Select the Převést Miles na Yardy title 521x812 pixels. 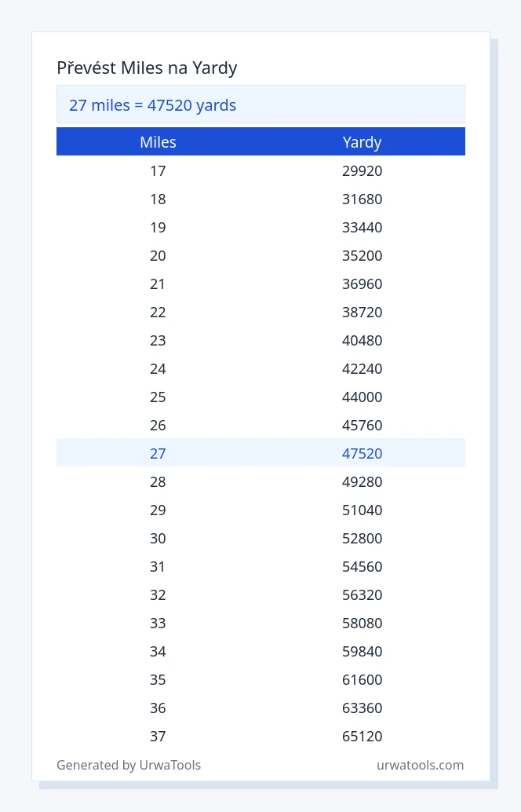point(147,68)
